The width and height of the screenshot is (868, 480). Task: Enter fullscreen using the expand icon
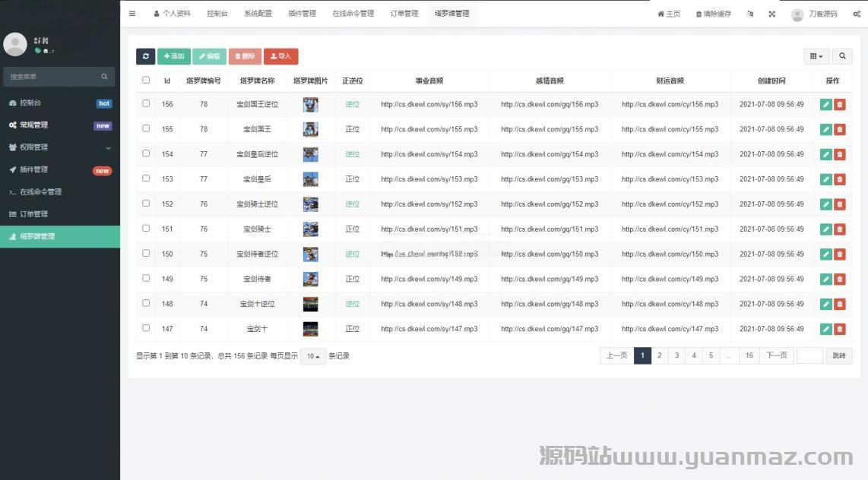(771, 14)
